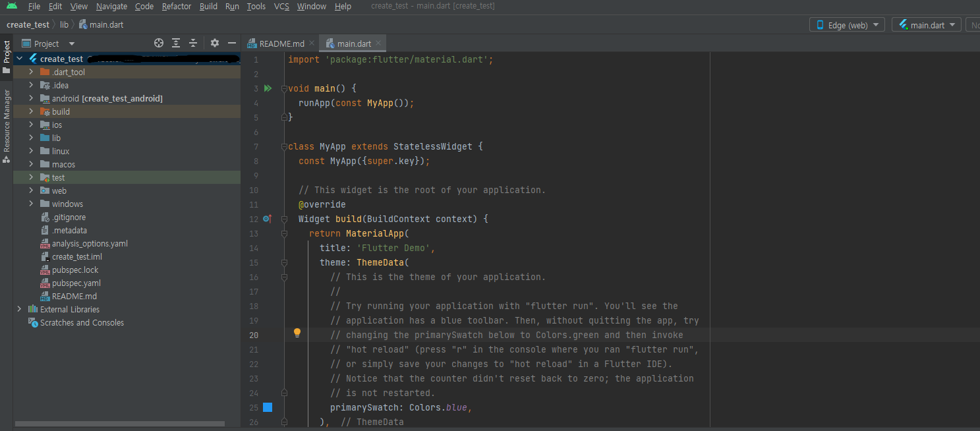Open the Window menu
Viewport: 980px width, 431px height.
pyautogui.click(x=312, y=6)
